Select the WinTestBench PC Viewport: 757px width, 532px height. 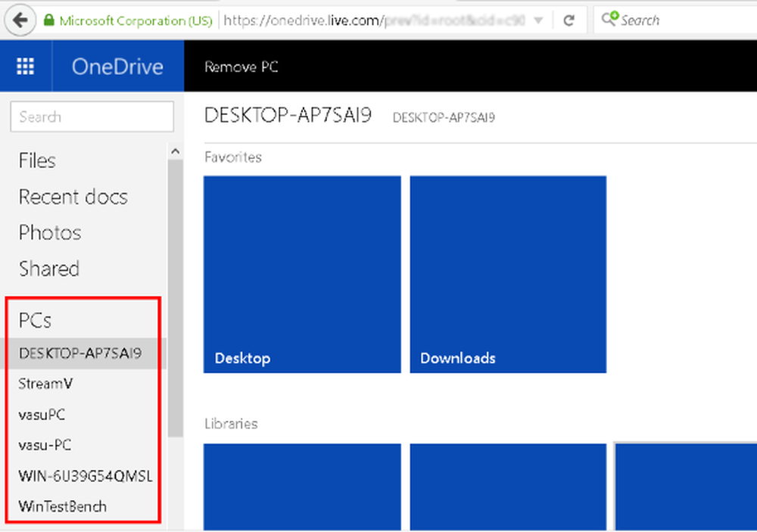point(62,506)
